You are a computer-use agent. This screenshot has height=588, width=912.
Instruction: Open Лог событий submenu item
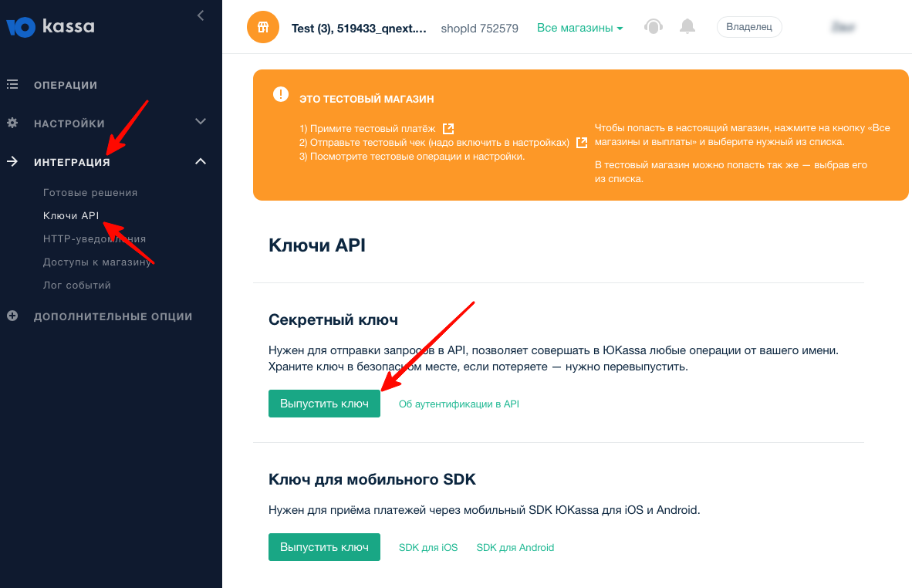coord(77,285)
